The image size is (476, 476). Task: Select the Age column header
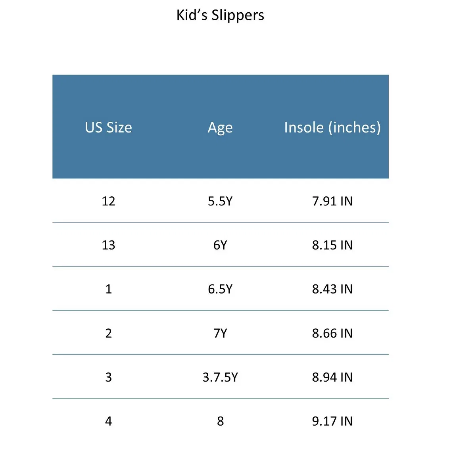(x=220, y=128)
